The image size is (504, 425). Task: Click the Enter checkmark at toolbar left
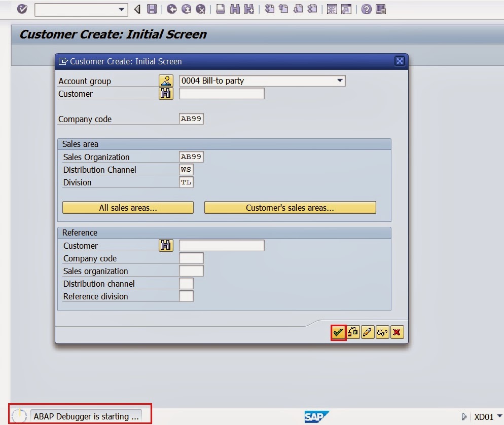click(x=21, y=9)
